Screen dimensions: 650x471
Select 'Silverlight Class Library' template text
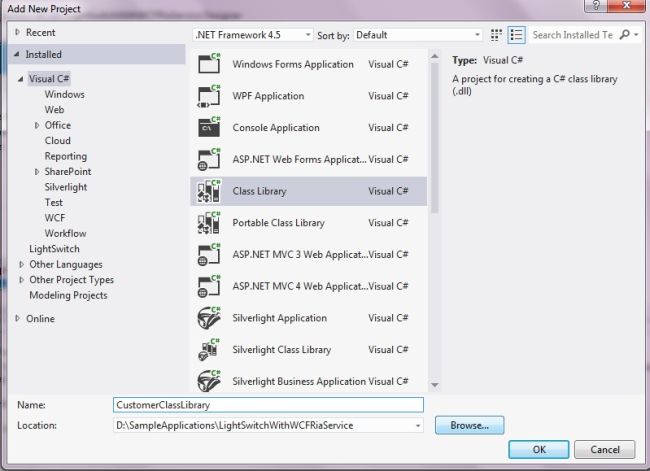281,350
